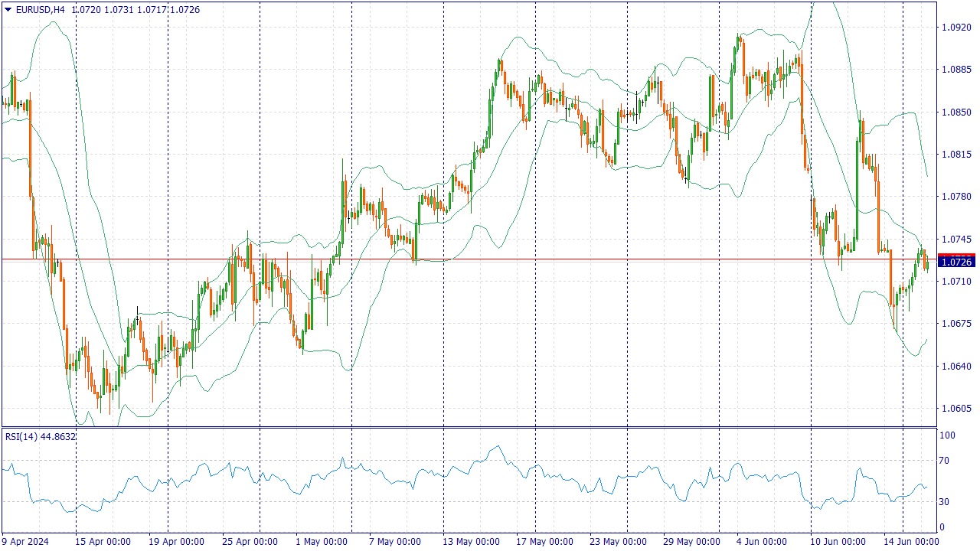Click the 9 Apr 2024 date label
The width and height of the screenshot is (980, 551).
pos(25,542)
